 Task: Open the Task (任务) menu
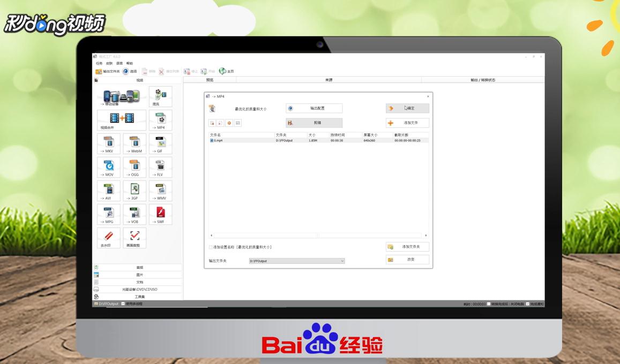click(x=99, y=63)
